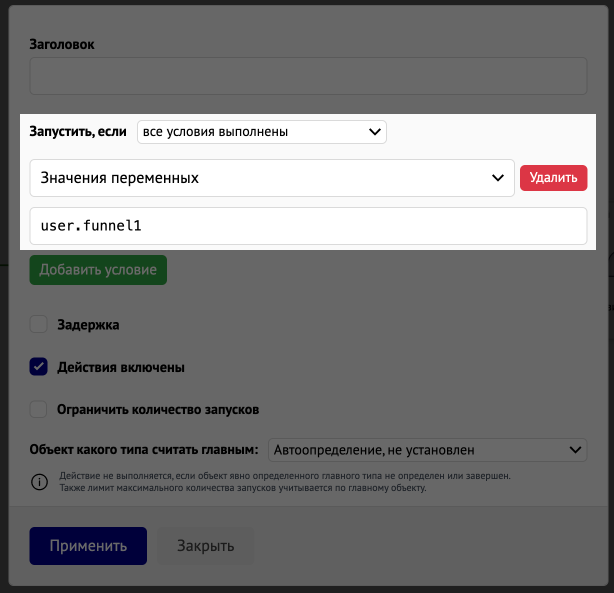Screen dimensions: 614x593
Task: Focus the Заголовок text field
Action: (308, 76)
